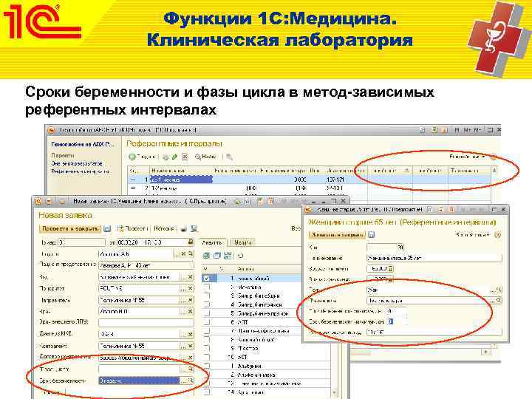Check the Билирубин общий checkbox in row 3
Screen dimensions: 532x399
pyautogui.click(x=207, y=296)
